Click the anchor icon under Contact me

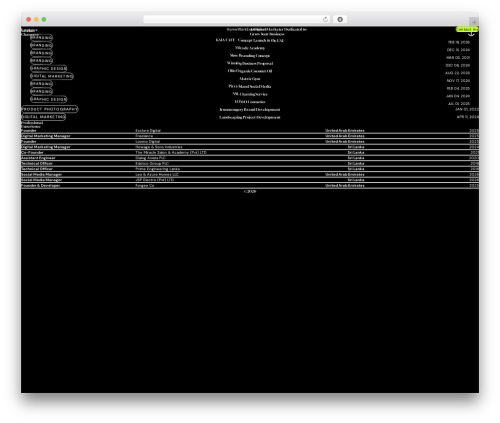point(471,34)
